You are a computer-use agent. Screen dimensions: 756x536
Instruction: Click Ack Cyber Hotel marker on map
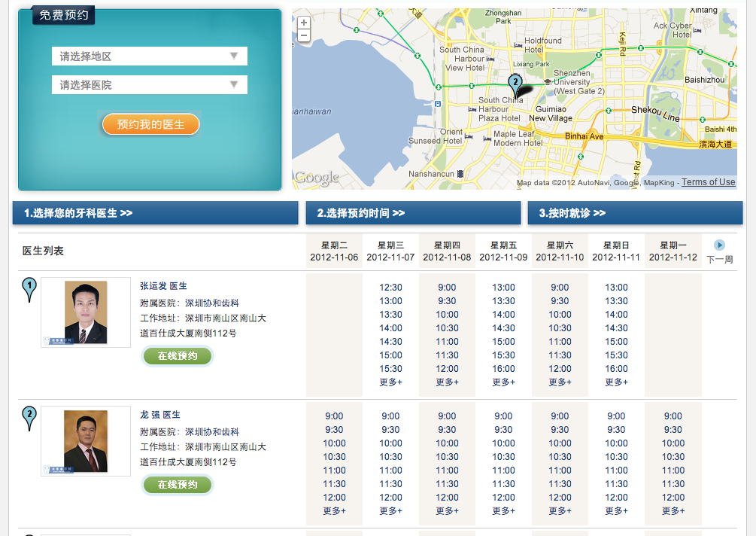pos(697,30)
